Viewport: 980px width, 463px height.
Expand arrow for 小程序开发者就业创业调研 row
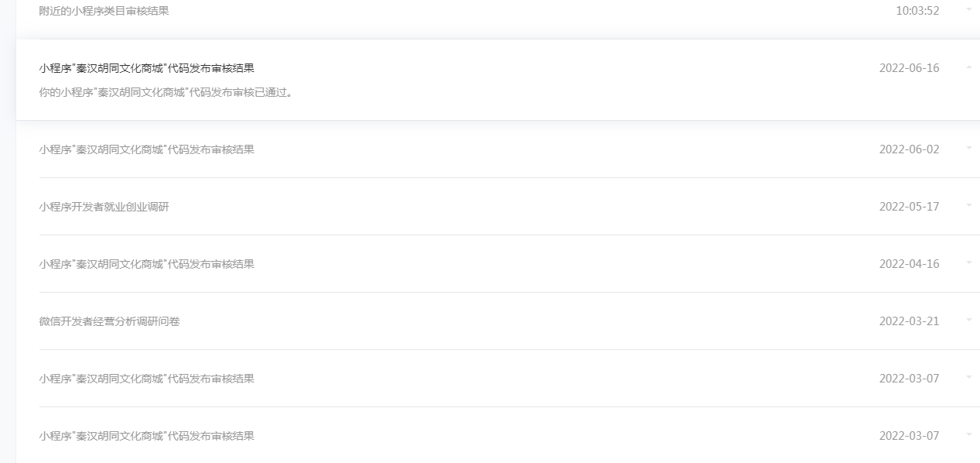(x=968, y=205)
